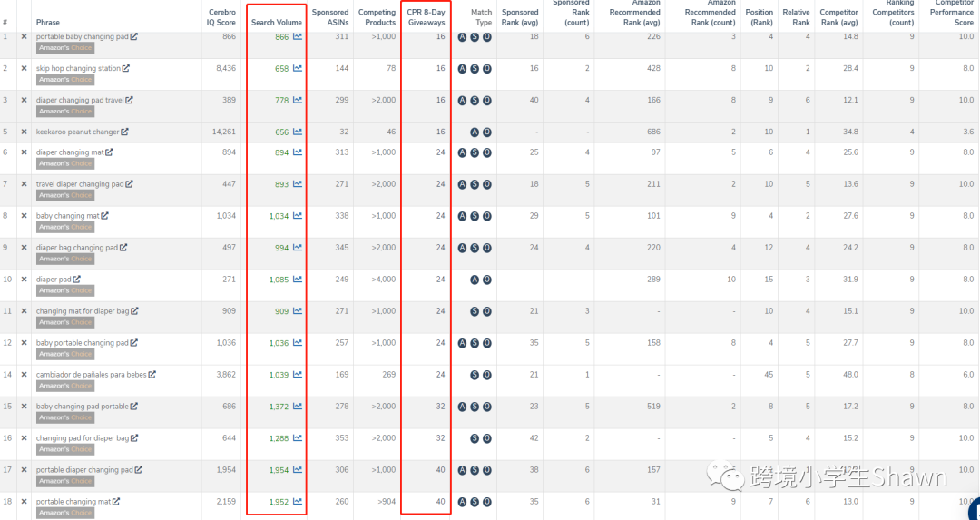This screenshot has width=980, height=520.
Task: Remove row 8 baby changing mat
Action: click(x=24, y=216)
